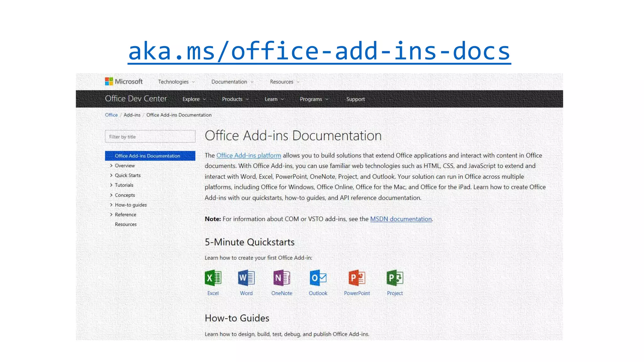Screen dimensions: 644x362
Task: Select the Overview sidebar item
Action: pos(125,166)
